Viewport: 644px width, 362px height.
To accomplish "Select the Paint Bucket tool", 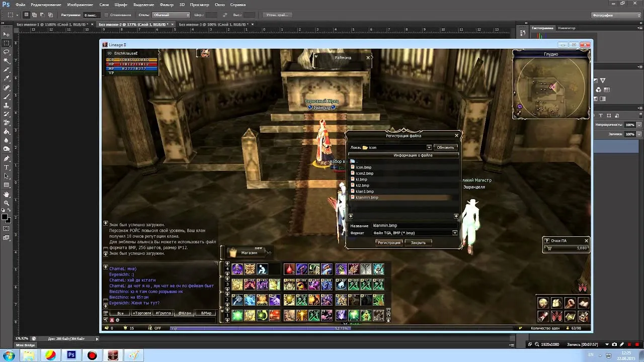I will [7, 132].
